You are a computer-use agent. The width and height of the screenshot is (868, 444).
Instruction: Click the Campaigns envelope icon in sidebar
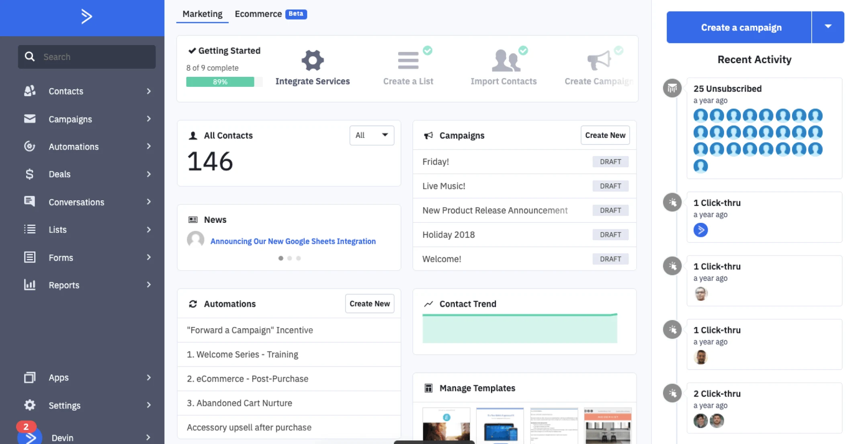pos(30,119)
